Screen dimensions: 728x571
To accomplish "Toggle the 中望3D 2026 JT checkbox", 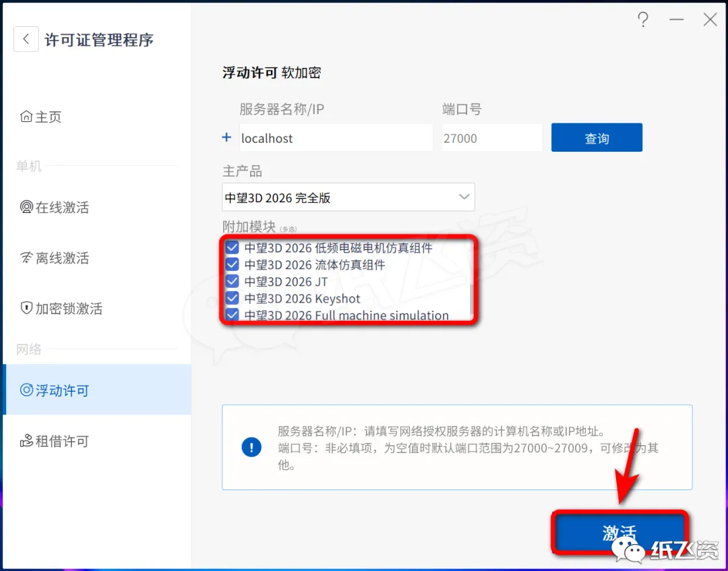I will pos(232,281).
